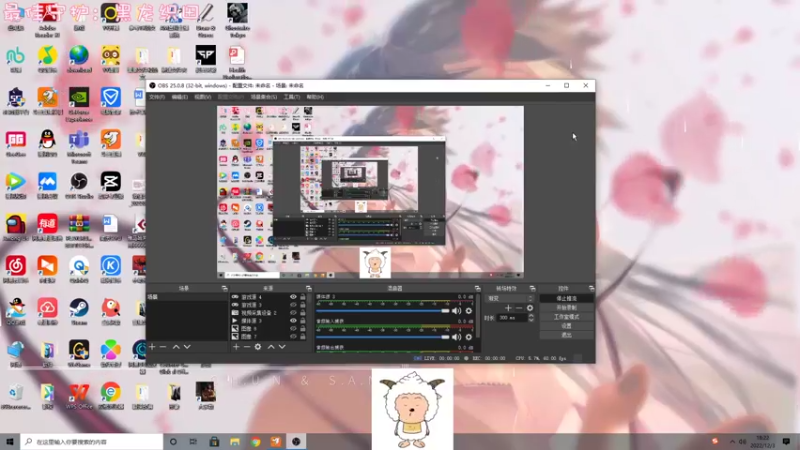Open the 场景集合 menu

pyautogui.click(x=264, y=97)
